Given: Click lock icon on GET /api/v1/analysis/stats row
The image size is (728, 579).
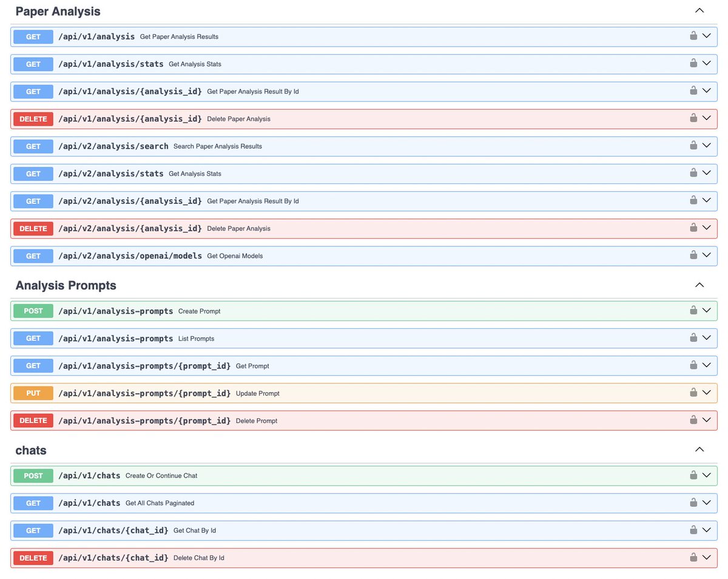Looking at the screenshot, I should click(x=693, y=63).
